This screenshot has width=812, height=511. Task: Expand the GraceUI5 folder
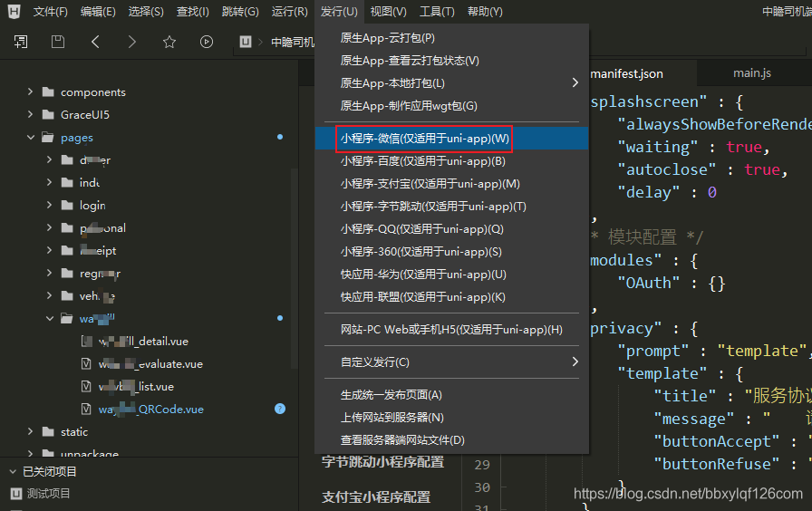coord(30,114)
